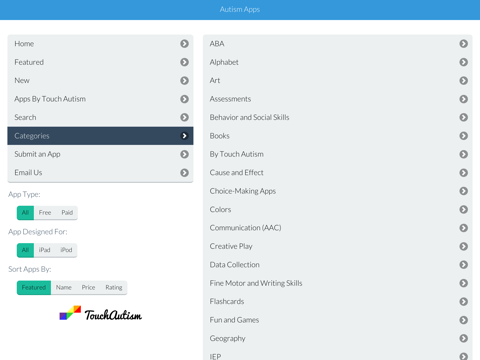Open the Fun and Games label
480x360 pixels.
pyautogui.click(x=234, y=320)
